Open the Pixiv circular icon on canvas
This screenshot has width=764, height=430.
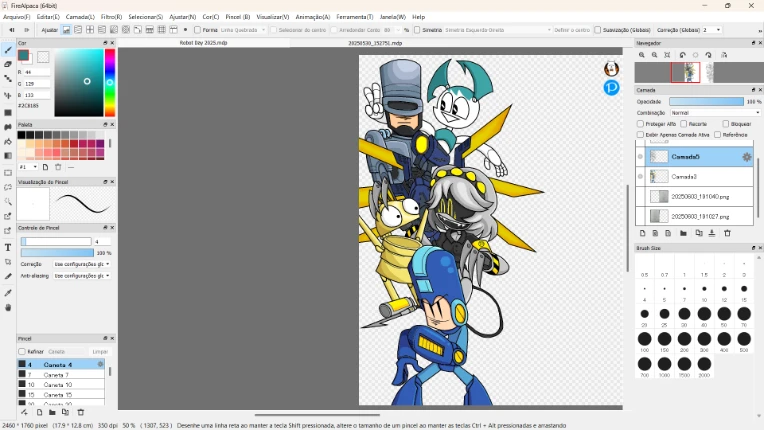[x=611, y=88]
